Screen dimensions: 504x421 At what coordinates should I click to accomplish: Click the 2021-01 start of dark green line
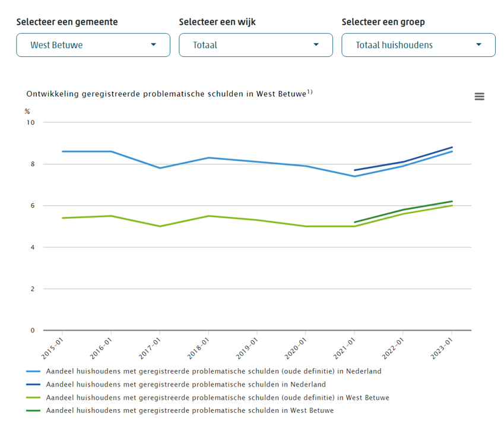354,222
